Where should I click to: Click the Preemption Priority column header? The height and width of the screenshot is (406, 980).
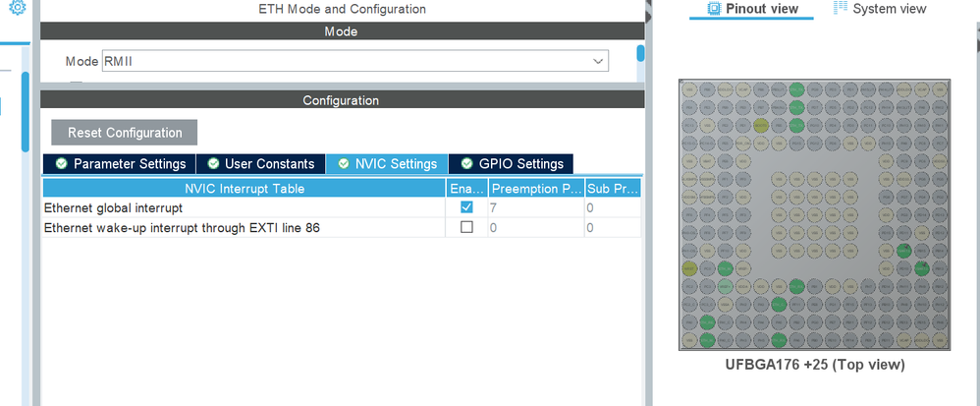[536, 189]
